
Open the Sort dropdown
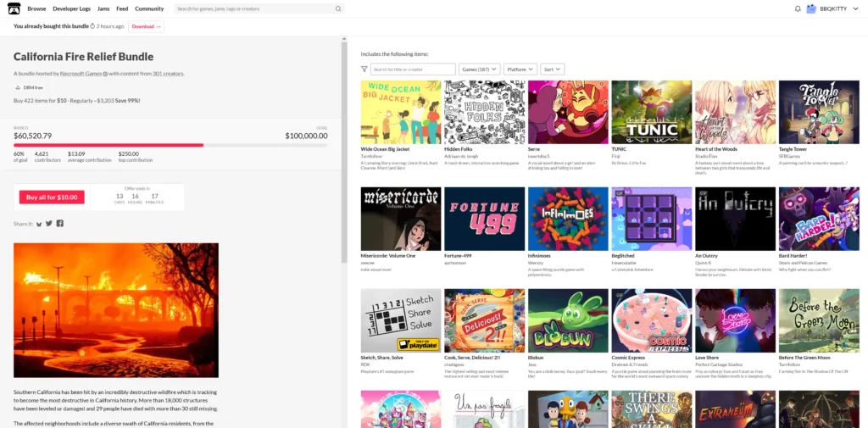(x=552, y=69)
